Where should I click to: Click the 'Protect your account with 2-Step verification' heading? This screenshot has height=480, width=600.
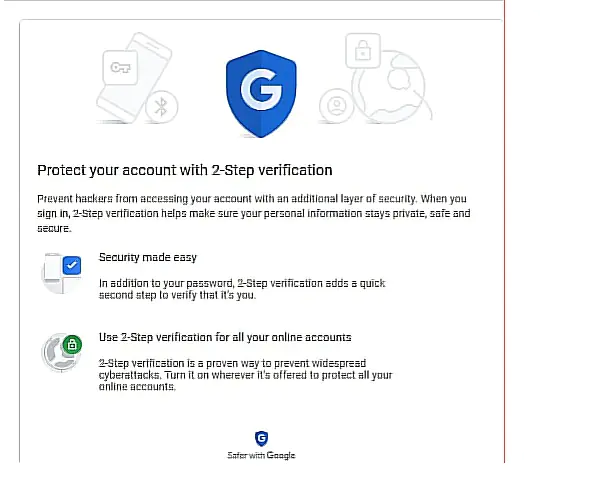coord(184,170)
